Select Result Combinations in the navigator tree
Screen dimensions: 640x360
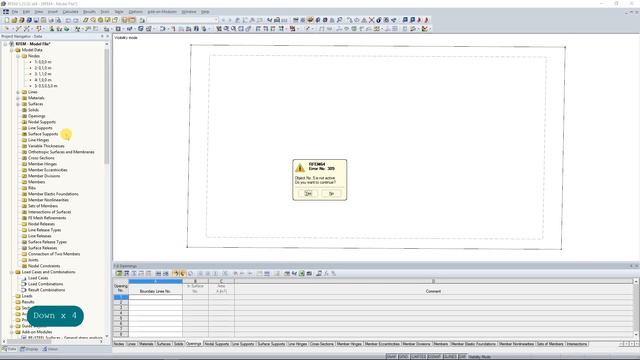(x=46, y=290)
